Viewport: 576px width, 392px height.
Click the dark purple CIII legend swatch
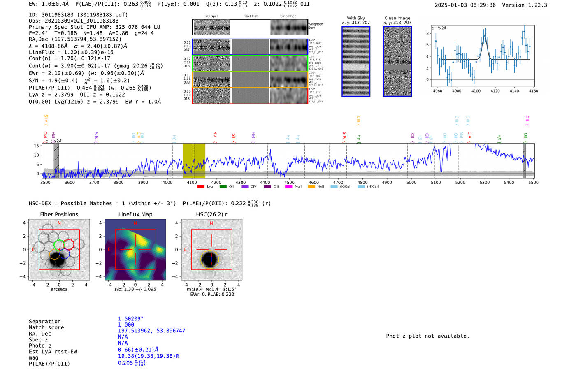click(x=267, y=186)
